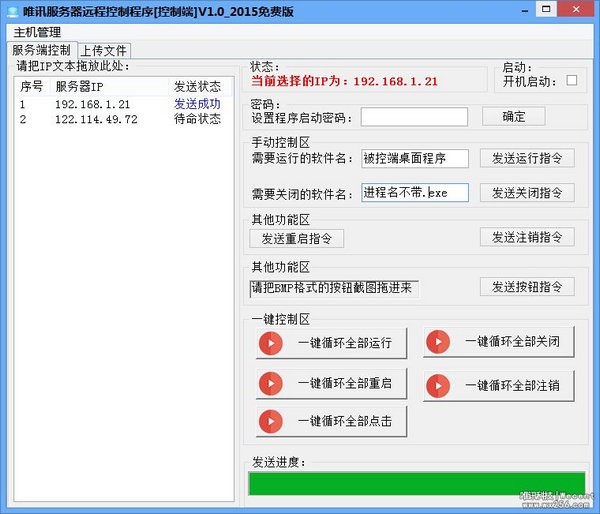Enable the 开机启动 checkbox
600x514 pixels.
click(x=572, y=80)
